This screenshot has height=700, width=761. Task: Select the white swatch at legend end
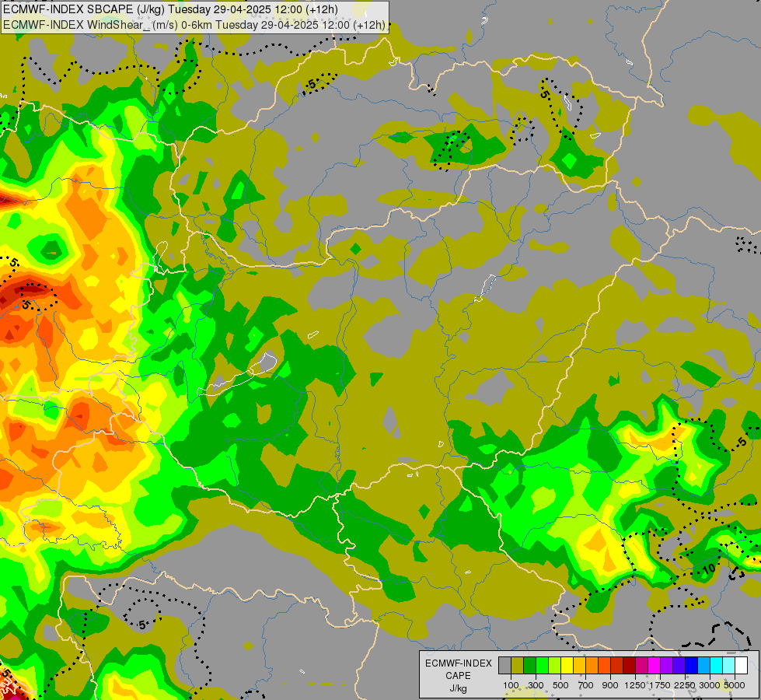point(742,665)
